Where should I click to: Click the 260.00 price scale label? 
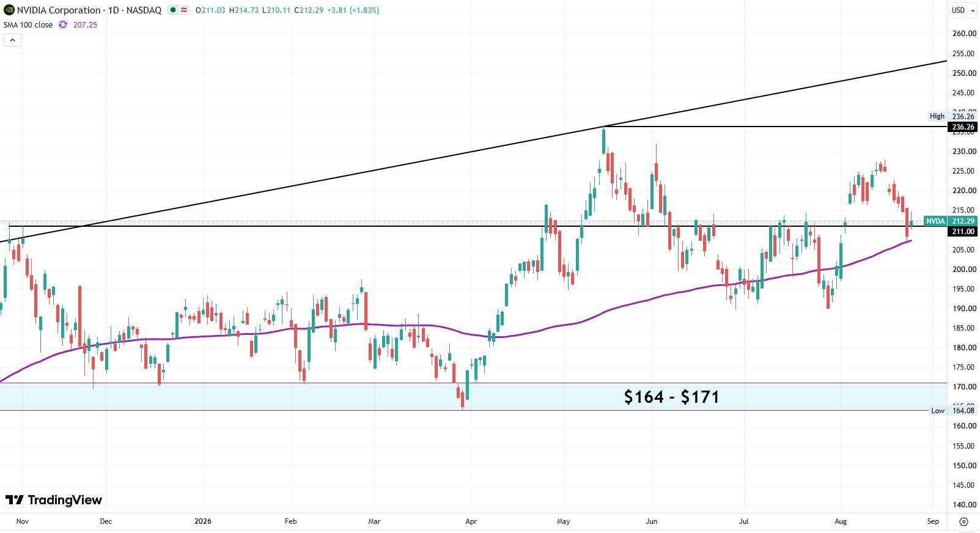[x=964, y=34]
